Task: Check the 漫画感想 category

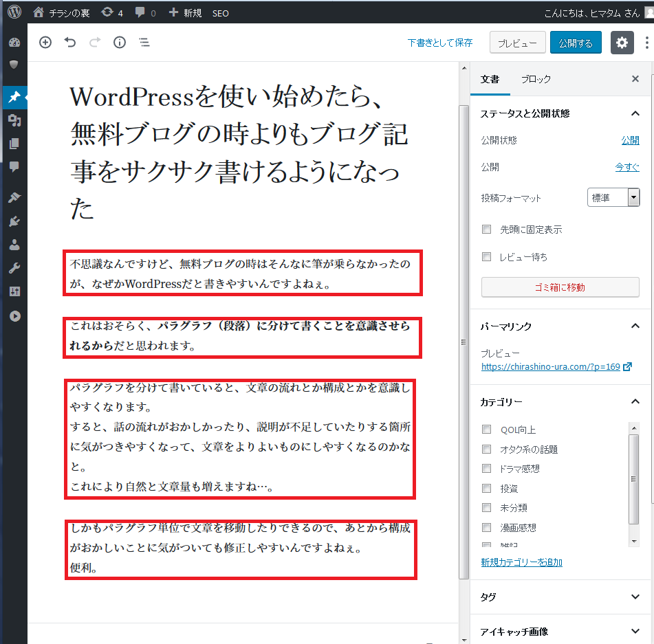Action: click(486, 527)
